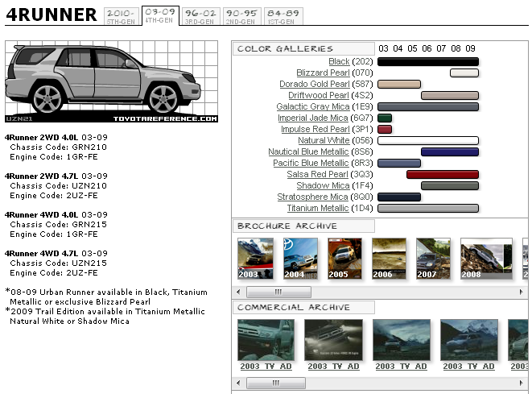Image resolution: width=532 pixels, height=394 pixels.
Task: Click the Driftwood Pearl color bar
Action: tap(450, 95)
